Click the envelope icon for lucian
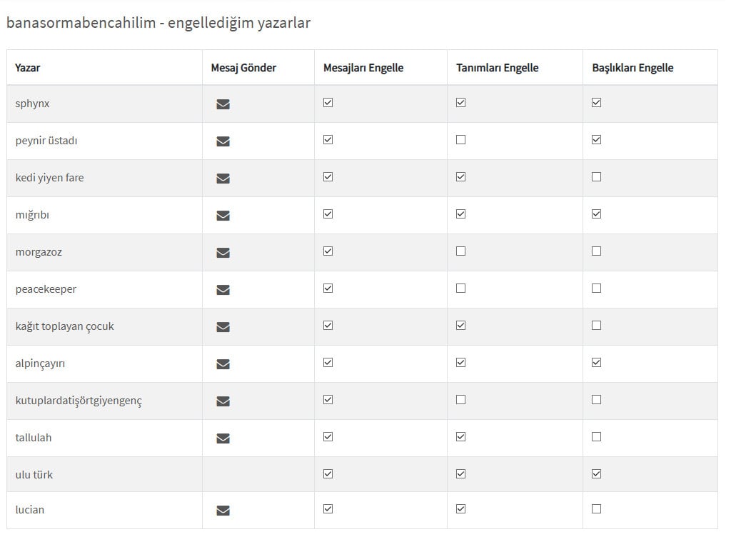756x547 pixels. pyautogui.click(x=223, y=511)
